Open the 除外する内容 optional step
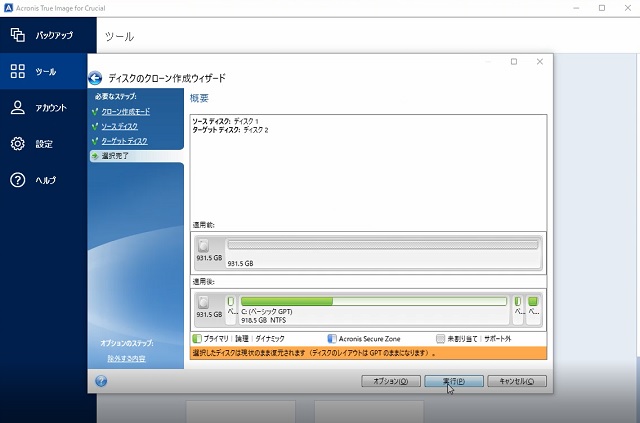This screenshot has height=423, width=640. pyautogui.click(x=127, y=358)
